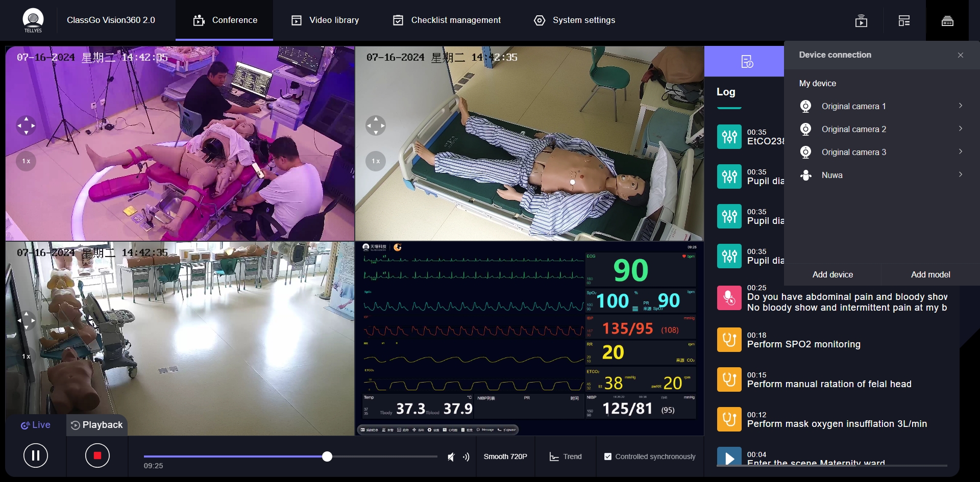Open the Smooth 720P quality selector
Screen dimensions: 980x482
pos(505,456)
